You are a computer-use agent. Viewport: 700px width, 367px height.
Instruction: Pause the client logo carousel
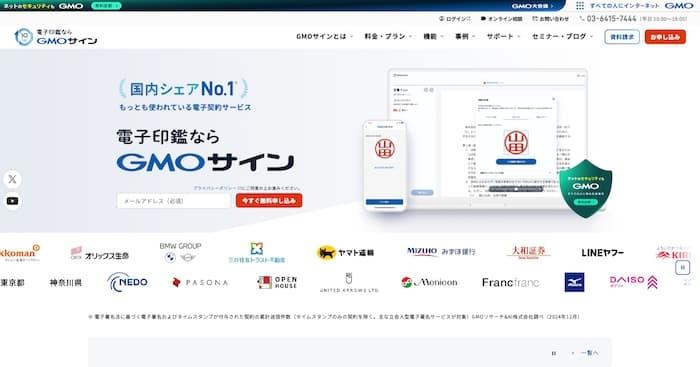tap(682, 268)
